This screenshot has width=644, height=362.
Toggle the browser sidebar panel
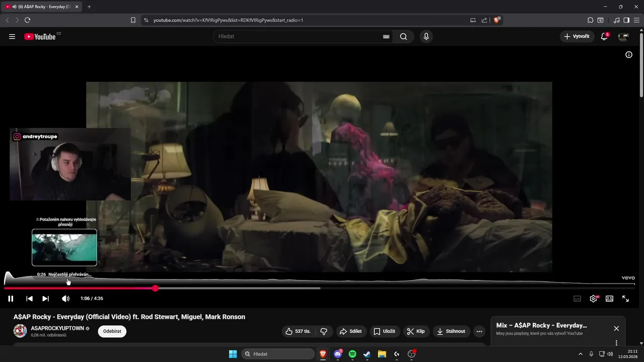coord(626,20)
